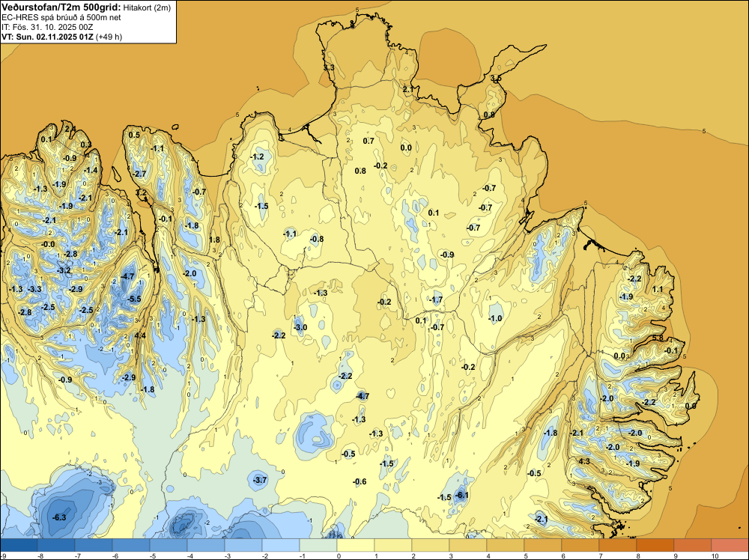Click the '-1.2' temperature value
The height and width of the screenshot is (560, 749).
coord(257,156)
